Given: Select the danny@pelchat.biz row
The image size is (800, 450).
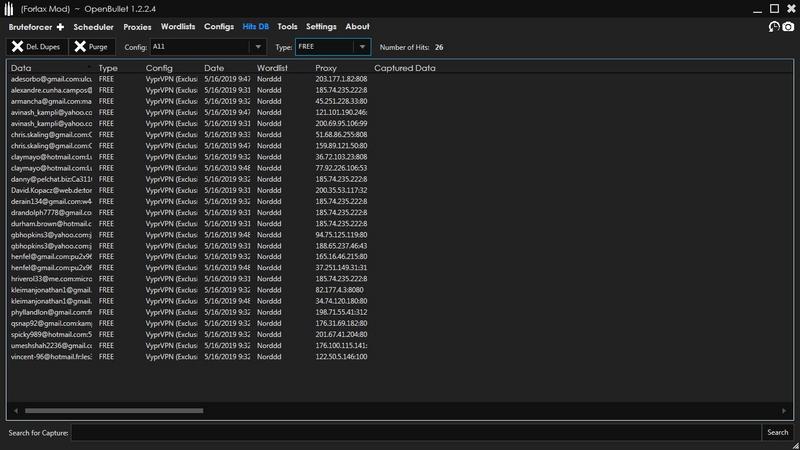Looking at the screenshot, I should point(400,179).
